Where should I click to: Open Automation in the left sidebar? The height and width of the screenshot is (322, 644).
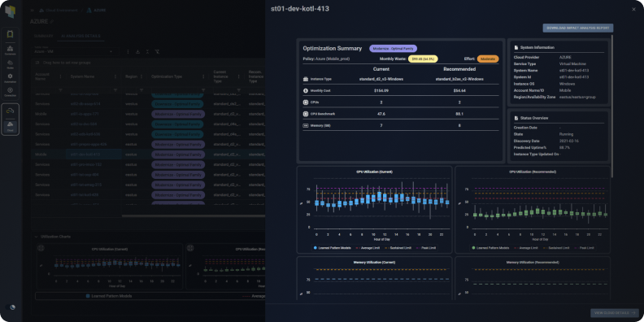pos(11,78)
